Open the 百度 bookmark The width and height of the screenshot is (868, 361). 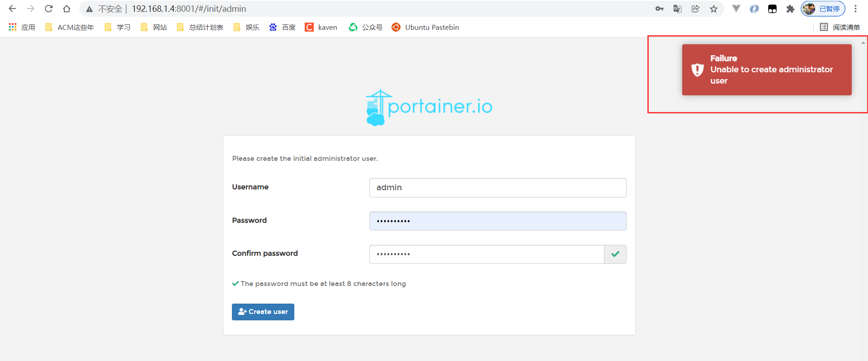pyautogui.click(x=282, y=27)
